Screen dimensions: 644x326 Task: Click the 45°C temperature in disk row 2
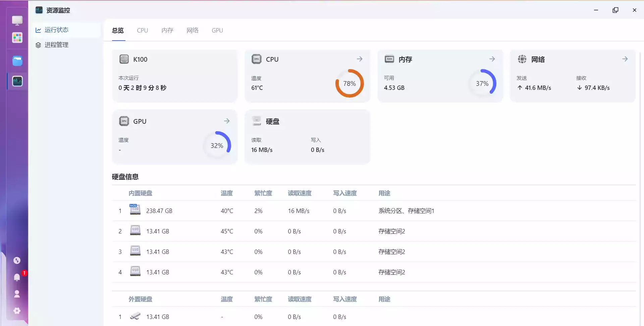point(227,231)
